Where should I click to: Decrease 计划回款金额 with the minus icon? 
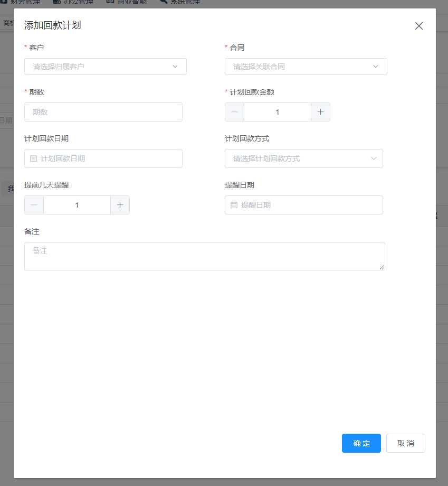point(234,112)
